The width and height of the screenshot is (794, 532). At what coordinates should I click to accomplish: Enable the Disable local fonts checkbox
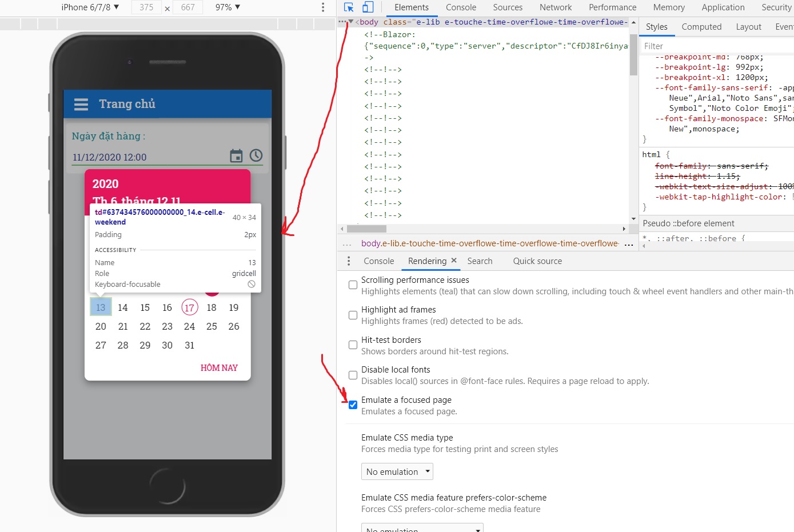pos(353,375)
